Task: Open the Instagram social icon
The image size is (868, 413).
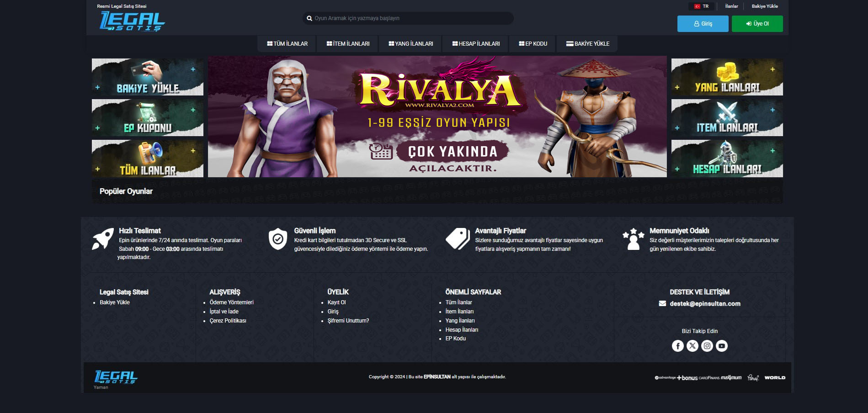Action: pyautogui.click(x=707, y=346)
